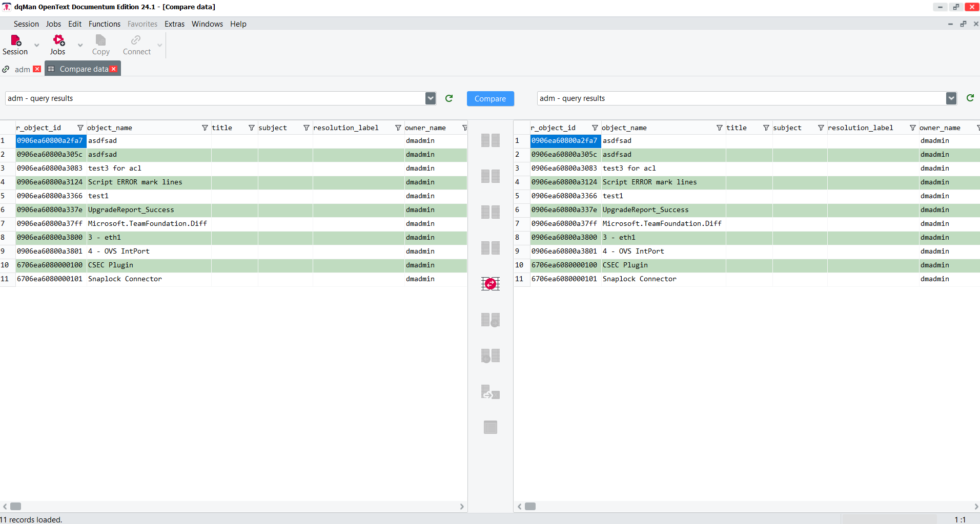Image resolution: width=980 pixels, height=524 pixels.
Task: Select right pane ID 6706ea6080000101
Action: (x=565, y=279)
